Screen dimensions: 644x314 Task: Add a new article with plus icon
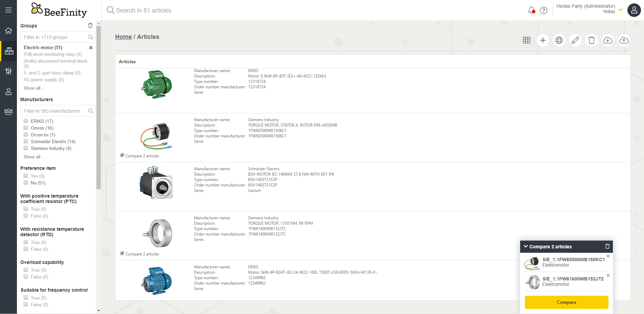(x=543, y=40)
